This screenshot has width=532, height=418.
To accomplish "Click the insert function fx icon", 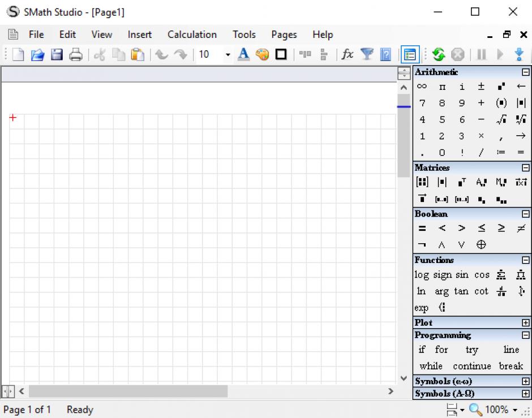I will [347, 55].
